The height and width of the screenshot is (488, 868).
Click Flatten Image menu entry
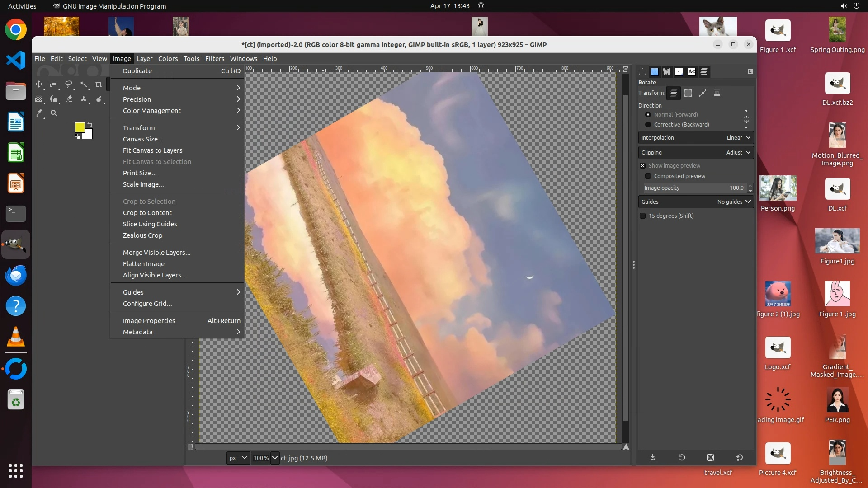[144, 264]
